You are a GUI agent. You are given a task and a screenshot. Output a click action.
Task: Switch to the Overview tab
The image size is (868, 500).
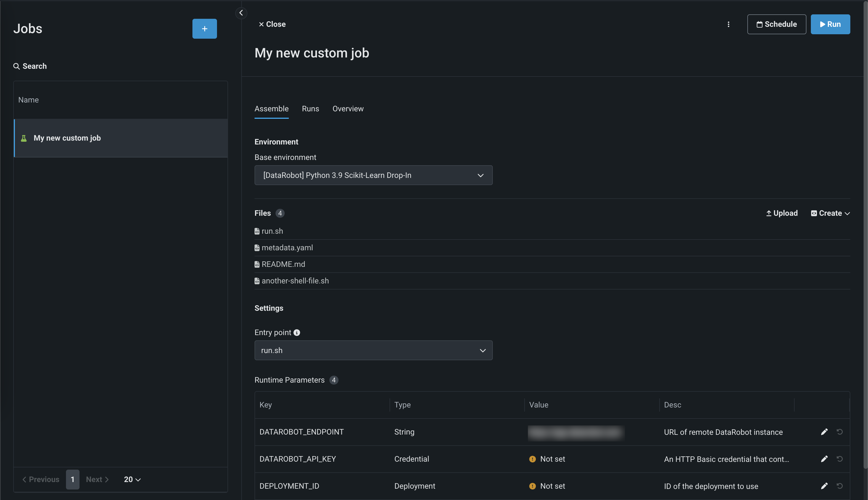coord(348,109)
